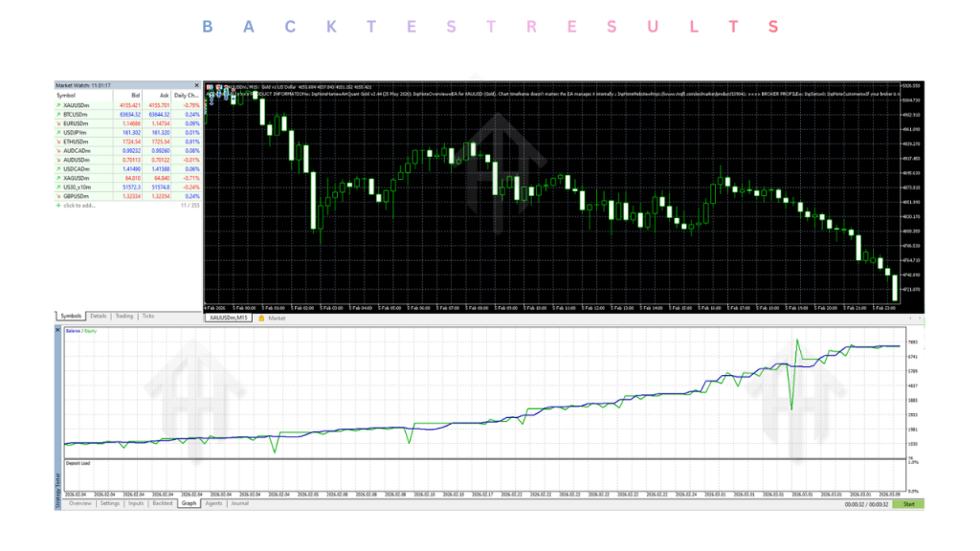980x551 pixels.
Task: Select the XAUUSDm symbol row
Action: click(x=127, y=105)
